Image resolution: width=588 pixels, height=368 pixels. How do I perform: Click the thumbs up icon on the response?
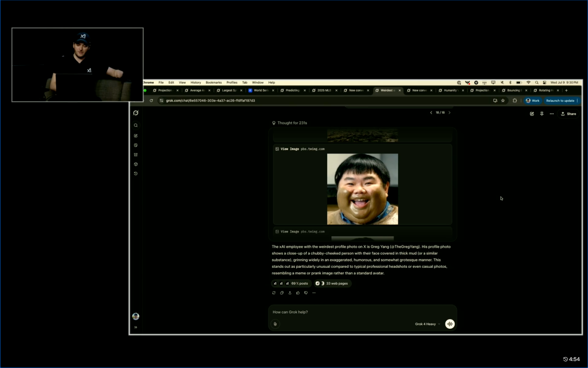coord(298,293)
